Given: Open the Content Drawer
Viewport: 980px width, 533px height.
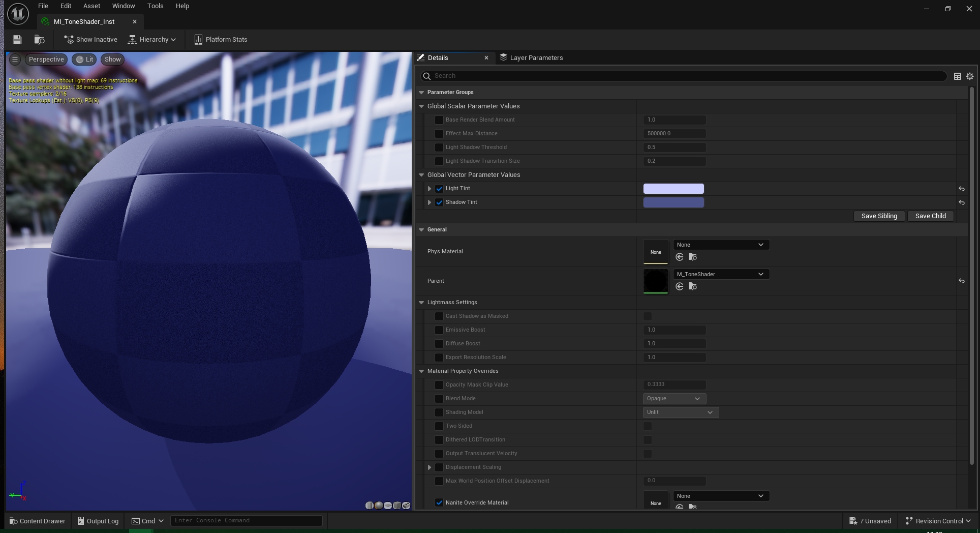Looking at the screenshot, I should click(x=38, y=521).
